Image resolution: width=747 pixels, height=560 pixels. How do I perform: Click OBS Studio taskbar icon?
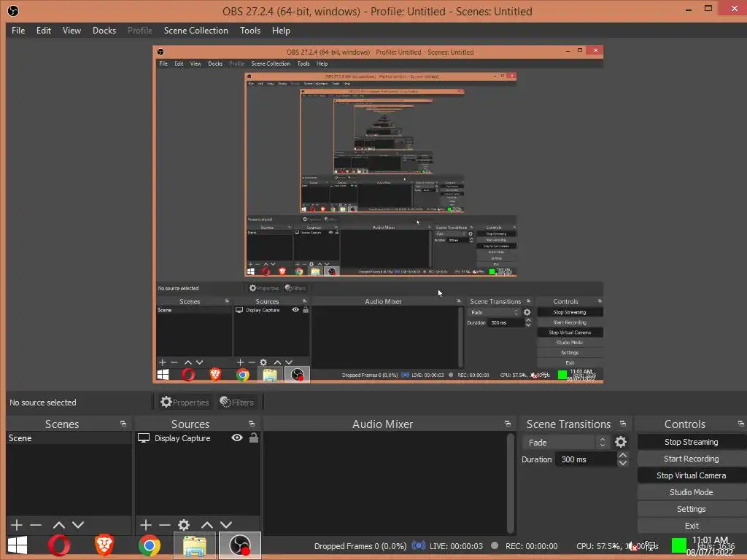click(x=240, y=545)
